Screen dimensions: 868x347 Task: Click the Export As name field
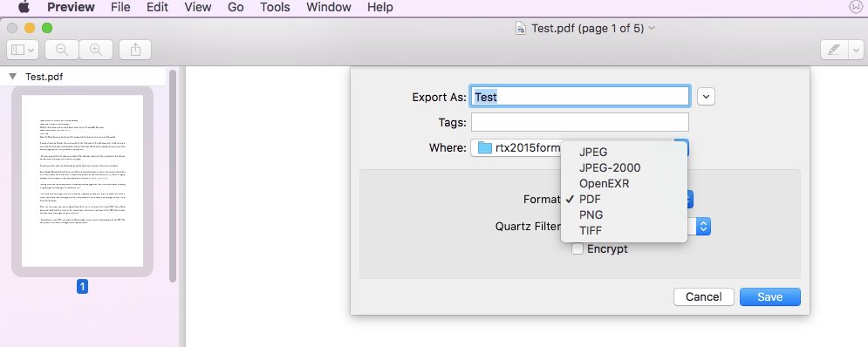tap(579, 96)
